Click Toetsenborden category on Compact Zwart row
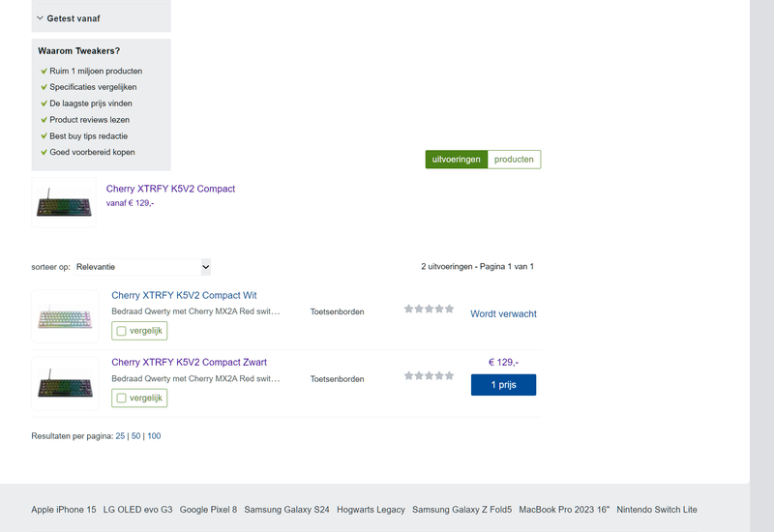Screen dimensions: 774x532 [x=337, y=379]
